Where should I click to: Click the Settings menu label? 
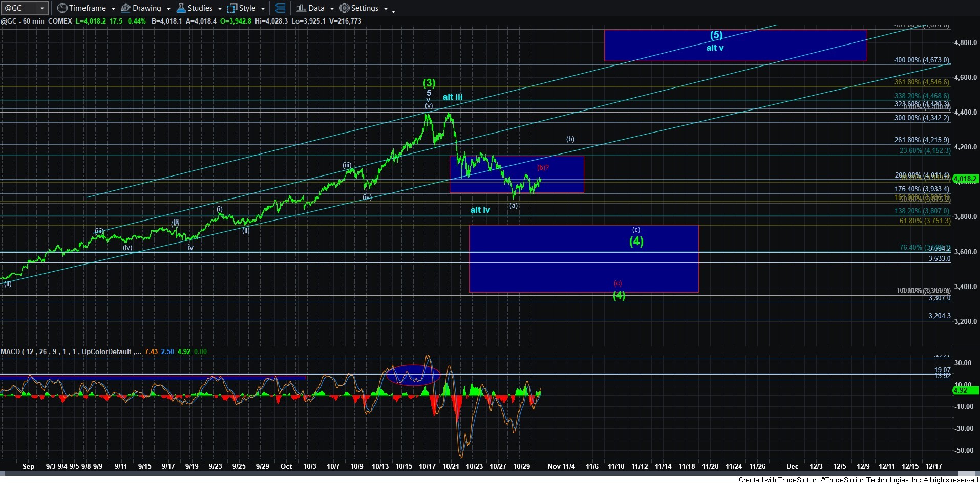(x=365, y=8)
